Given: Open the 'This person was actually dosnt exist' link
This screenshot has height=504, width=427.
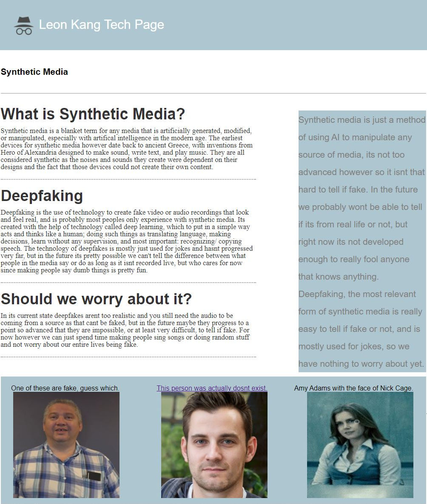Looking at the screenshot, I should (x=212, y=388).
